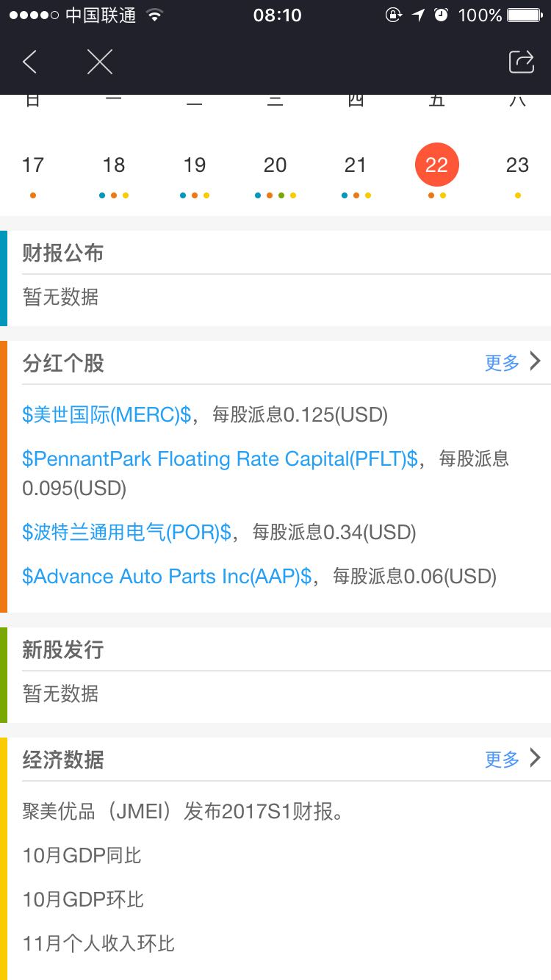Open $波特兰通用电气(POR)$ stock link
551x980 pixels.
click(x=126, y=533)
